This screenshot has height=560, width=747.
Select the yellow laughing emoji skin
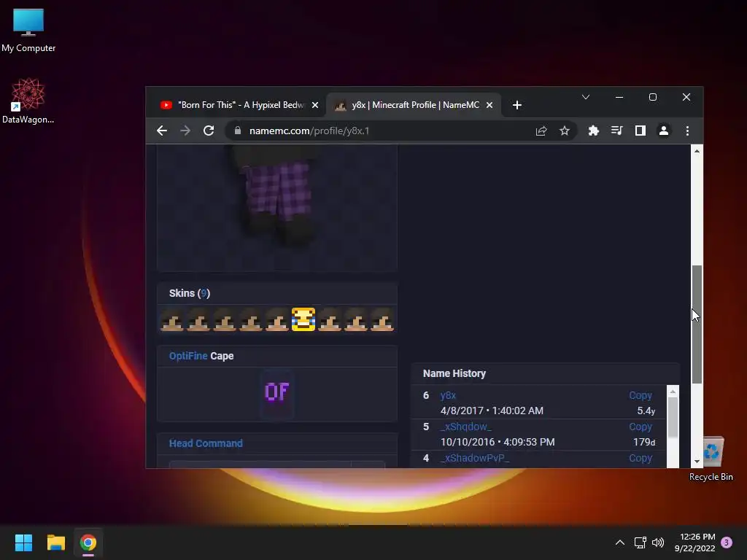pyautogui.click(x=303, y=319)
